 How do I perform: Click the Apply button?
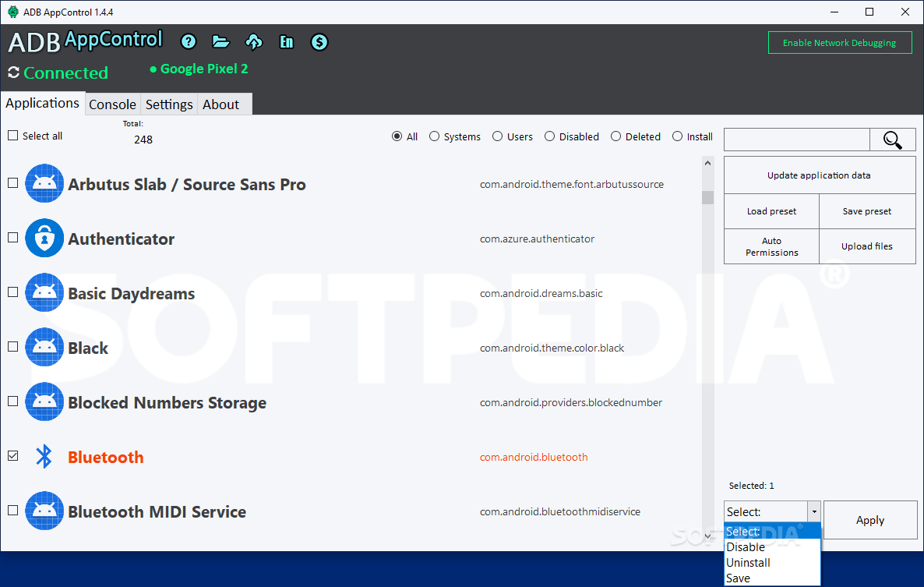pyautogui.click(x=870, y=520)
